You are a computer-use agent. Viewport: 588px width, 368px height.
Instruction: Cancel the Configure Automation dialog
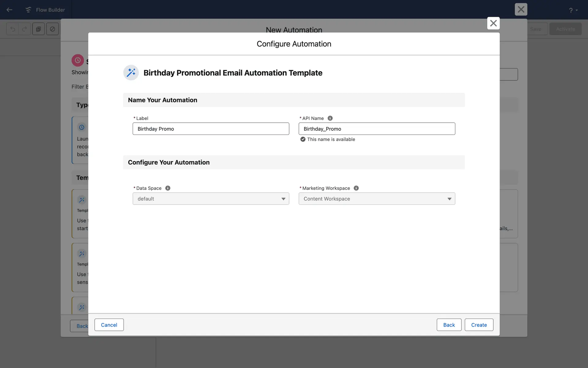click(x=109, y=325)
